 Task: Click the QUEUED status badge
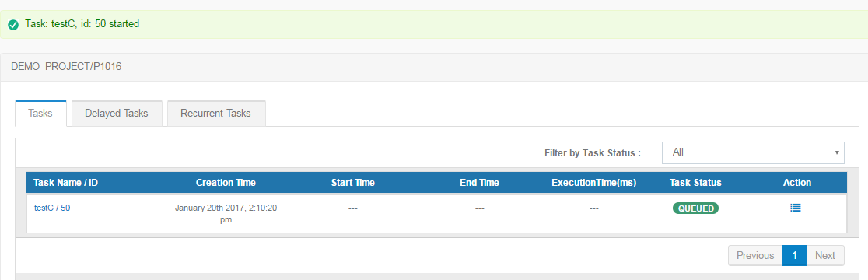[695, 208]
